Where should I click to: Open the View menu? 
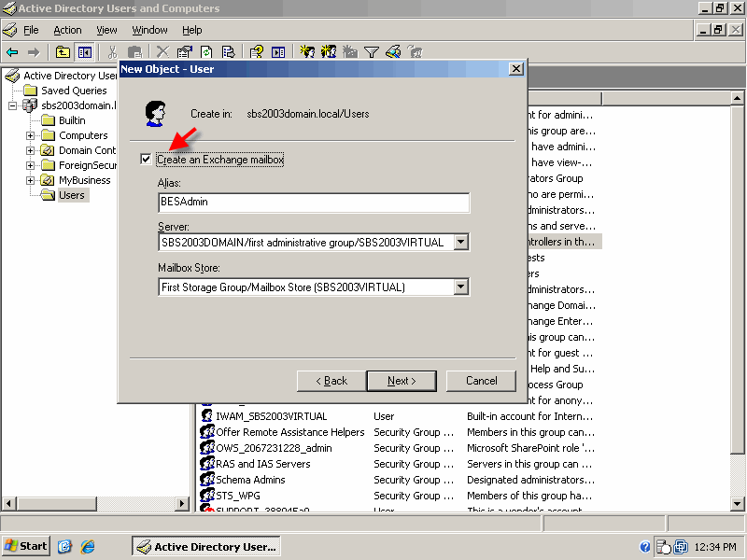coord(106,30)
